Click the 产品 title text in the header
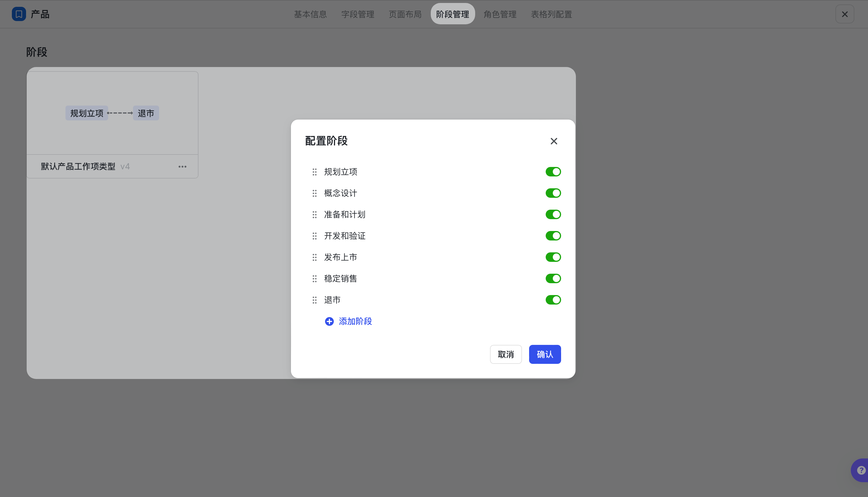868x497 pixels. click(x=40, y=14)
